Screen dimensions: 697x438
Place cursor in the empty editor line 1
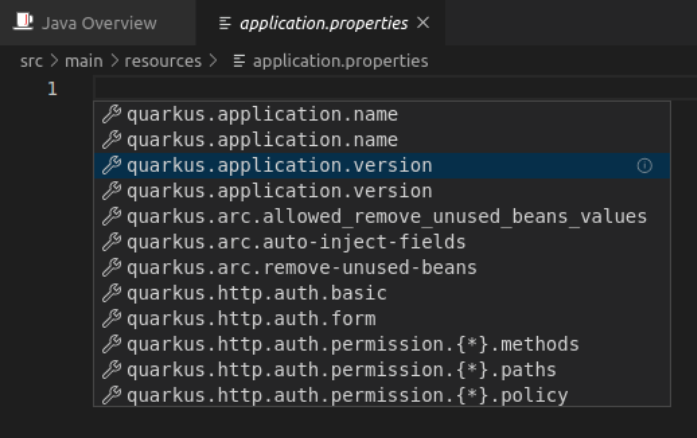(395, 88)
